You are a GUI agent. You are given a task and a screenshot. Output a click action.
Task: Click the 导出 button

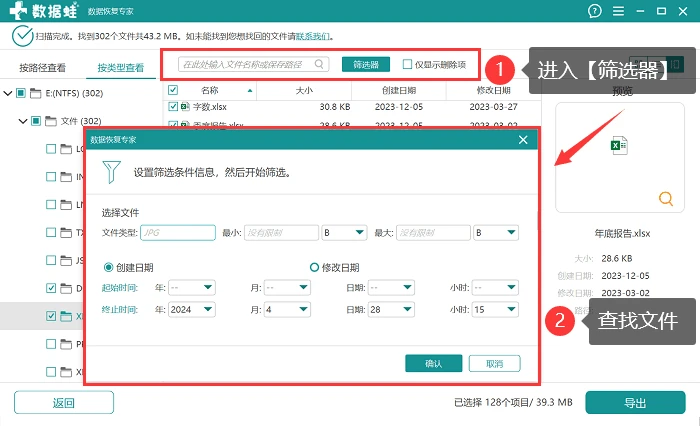pos(635,403)
